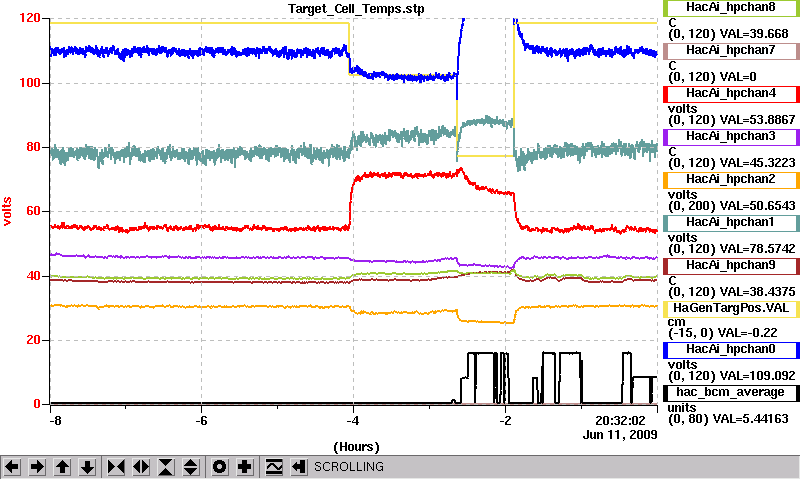
Task: Click the y-axis tick label 60
Action: (33, 211)
